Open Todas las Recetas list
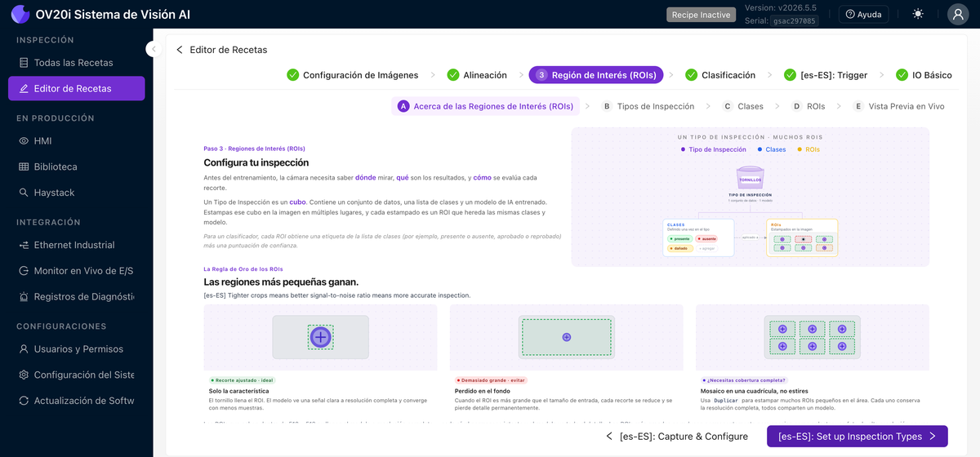The image size is (980, 457). [77, 63]
